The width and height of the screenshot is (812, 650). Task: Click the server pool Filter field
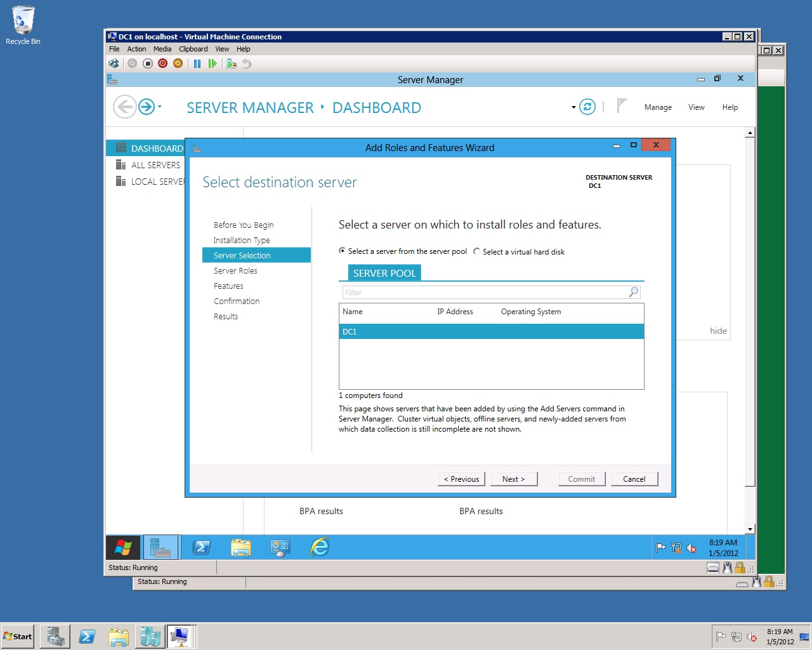[x=485, y=292]
